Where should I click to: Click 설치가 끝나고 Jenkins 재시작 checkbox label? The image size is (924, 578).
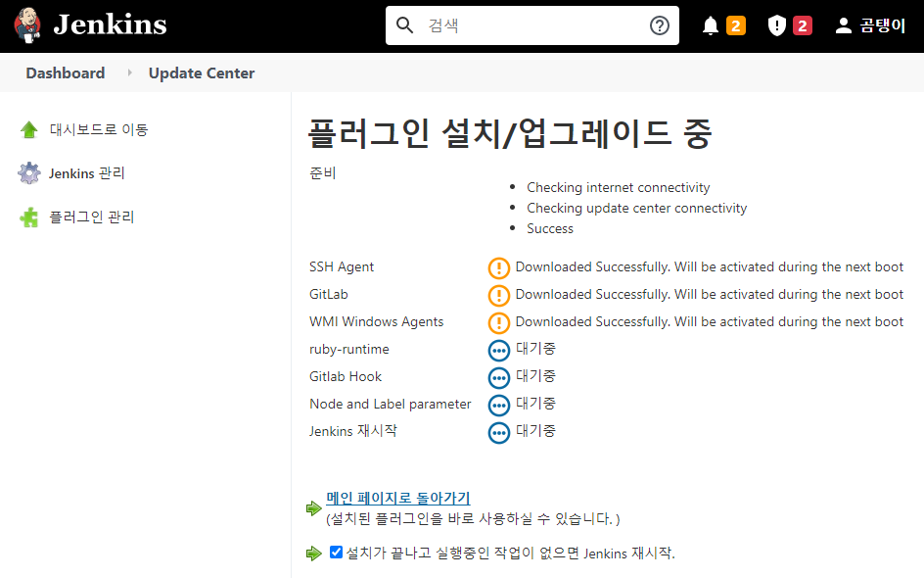pos(510,553)
